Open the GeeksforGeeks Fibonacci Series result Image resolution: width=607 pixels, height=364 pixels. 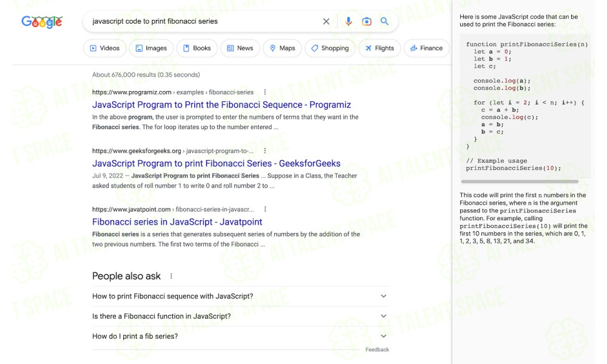(216, 164)
